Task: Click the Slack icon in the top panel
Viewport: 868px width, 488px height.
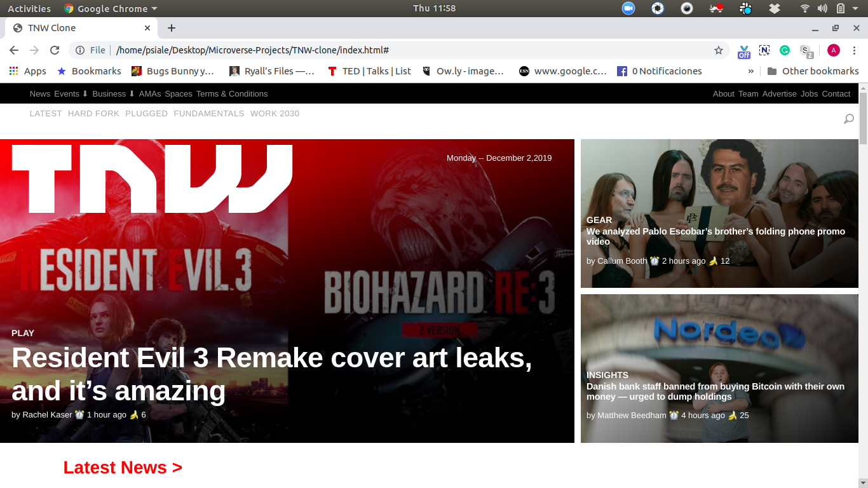Action: click(x=746, y=8)
